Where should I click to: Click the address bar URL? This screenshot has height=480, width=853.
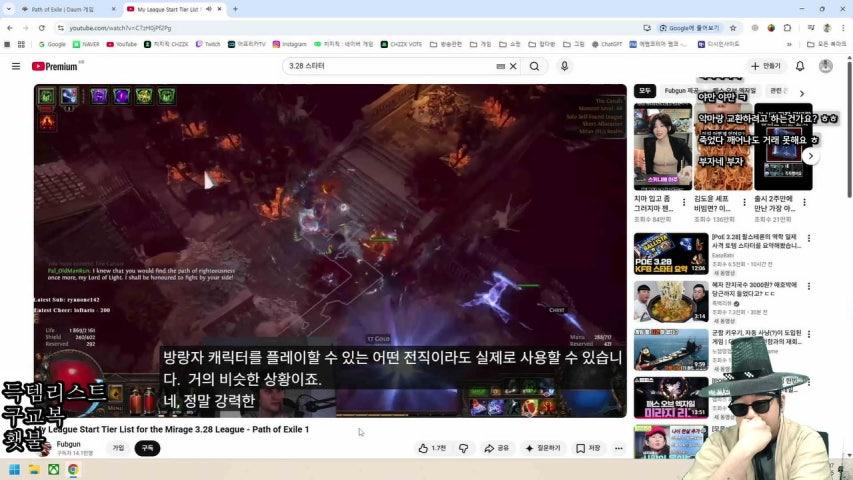tap(120, 28)
